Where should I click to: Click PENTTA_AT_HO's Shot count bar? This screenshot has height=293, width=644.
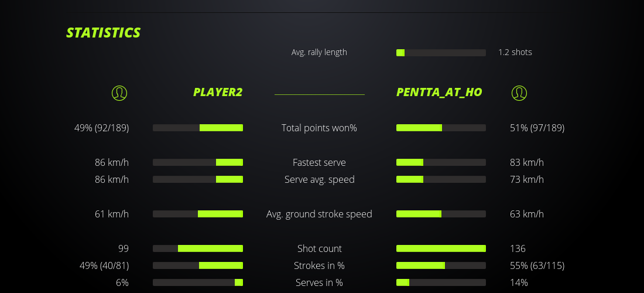pyautogui.click(x=441, y=248)
